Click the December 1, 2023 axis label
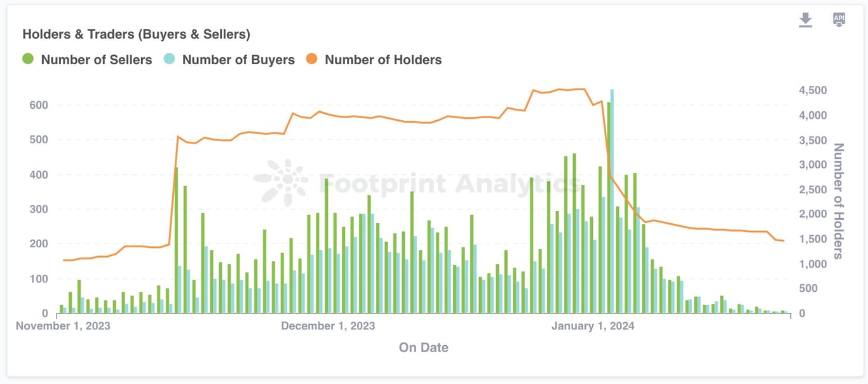This screenshot has width=868, height=384. [328, 326]
